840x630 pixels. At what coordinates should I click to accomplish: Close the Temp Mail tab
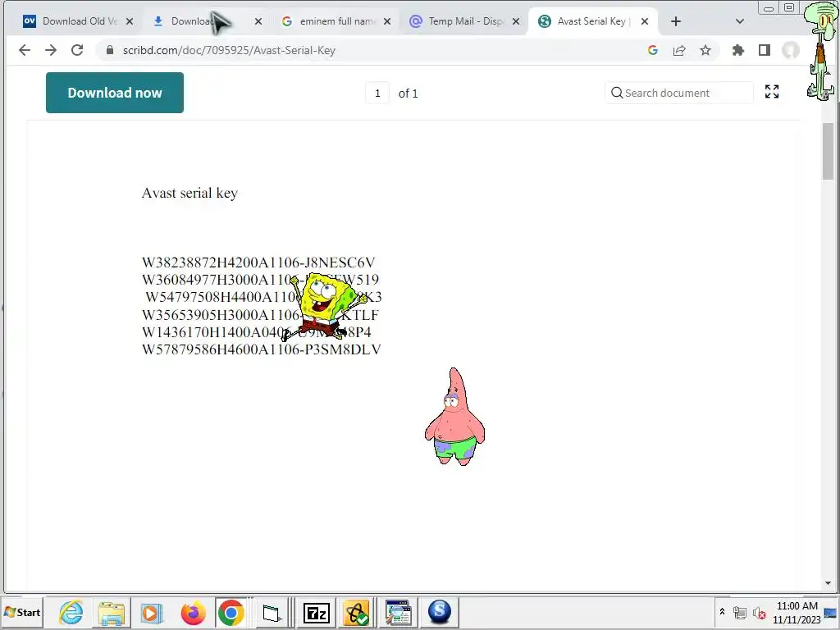click(x=516, y=21)
